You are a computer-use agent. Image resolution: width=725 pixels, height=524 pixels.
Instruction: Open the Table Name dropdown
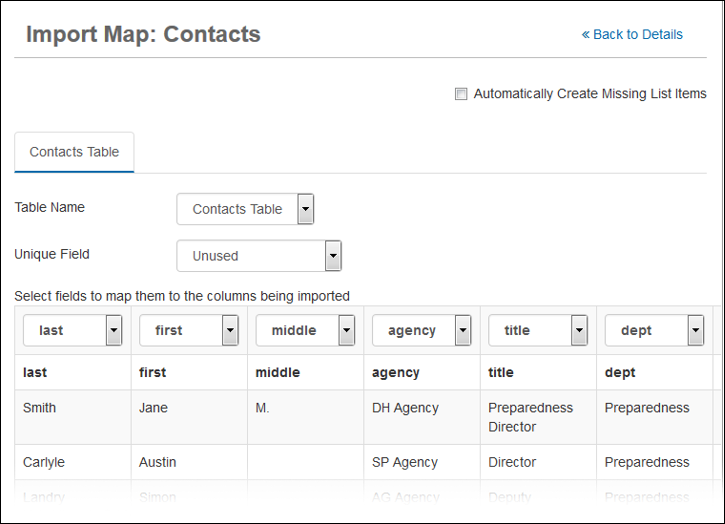(245, 209)
